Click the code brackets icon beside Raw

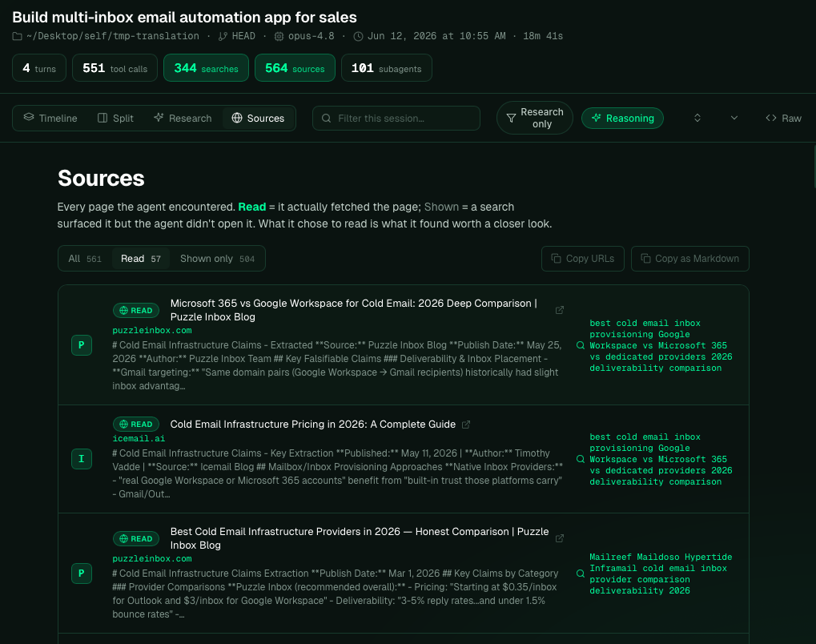tap(770, 118)
